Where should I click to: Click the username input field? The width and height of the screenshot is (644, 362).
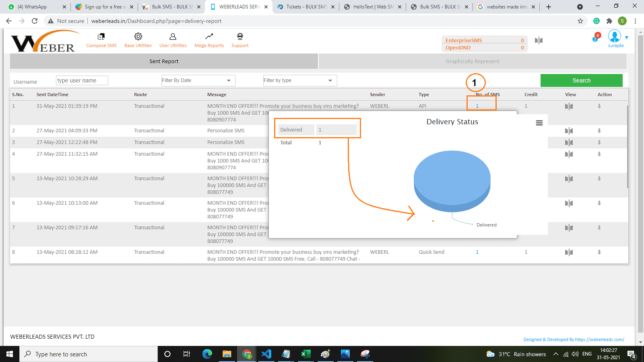82,80
